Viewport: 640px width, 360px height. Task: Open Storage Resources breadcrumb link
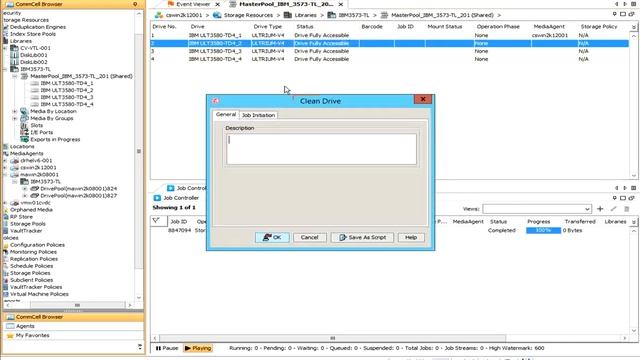248,15
